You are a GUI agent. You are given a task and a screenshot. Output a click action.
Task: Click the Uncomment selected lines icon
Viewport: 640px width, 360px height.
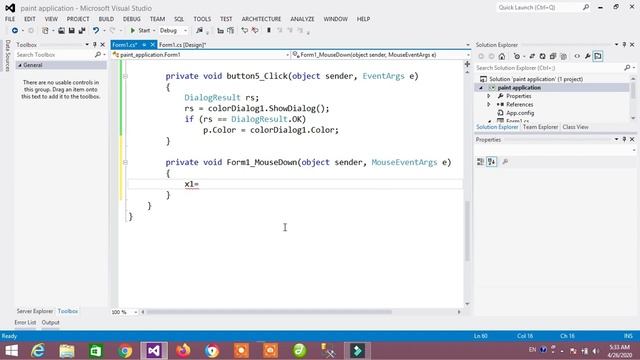point(255,31)
